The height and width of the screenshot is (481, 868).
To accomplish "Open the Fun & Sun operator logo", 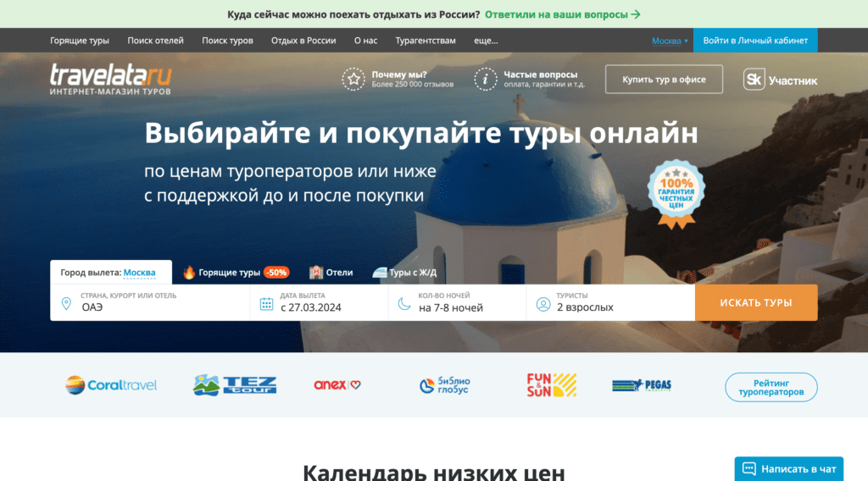I will 551,385.
